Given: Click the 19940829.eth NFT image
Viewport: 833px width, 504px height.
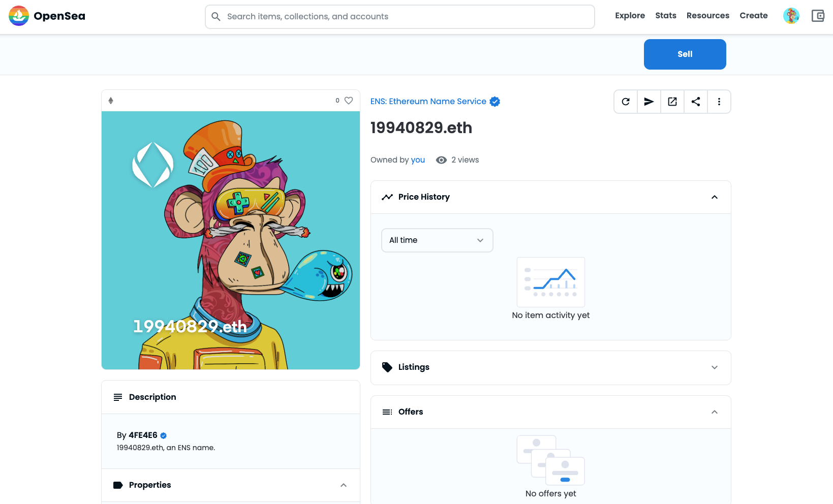Looking at the screenshot, I should 231,240.
